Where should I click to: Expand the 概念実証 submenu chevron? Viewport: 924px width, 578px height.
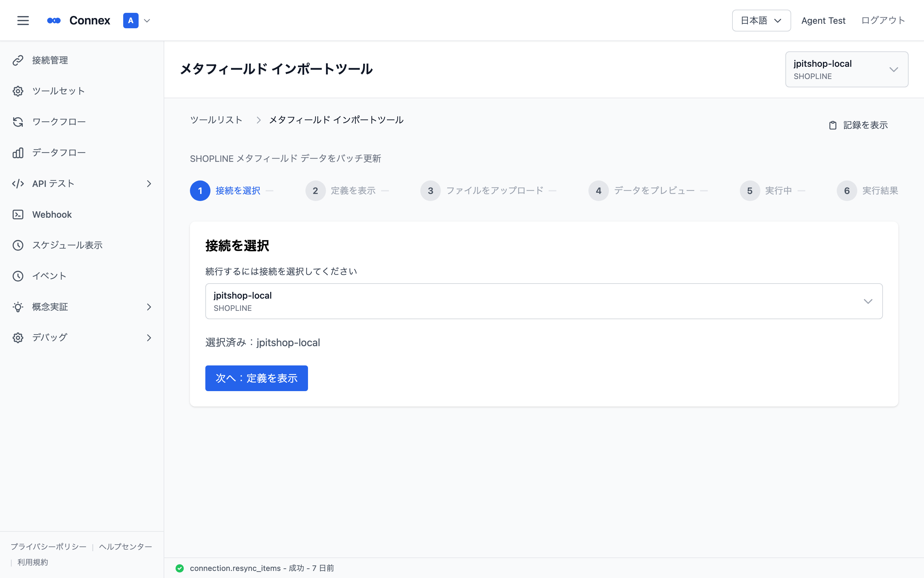pos(149,307)
